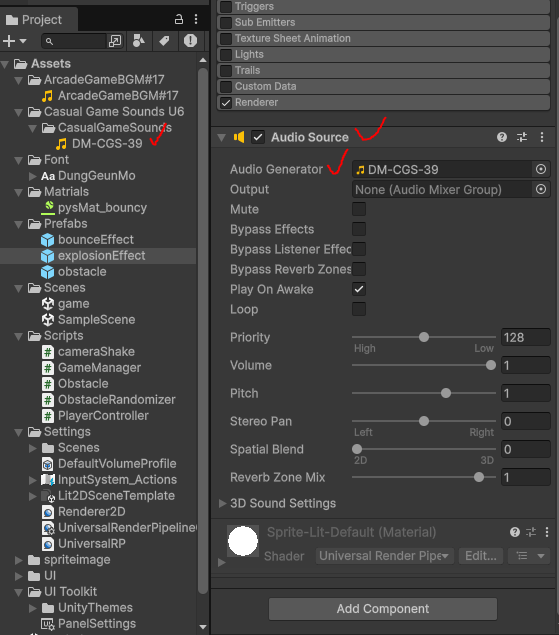Screen dimensions: 559x635
Task: Open the material Shader dropdown
Action: [384, 556]
